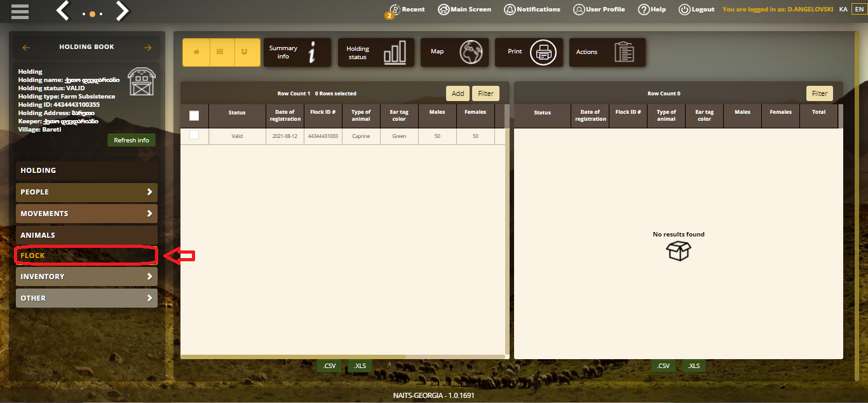Viewport: 868px width, 403px height.
Task: Open HOLDING menu item
Action: pyautogui.click(x=86, y=170)
